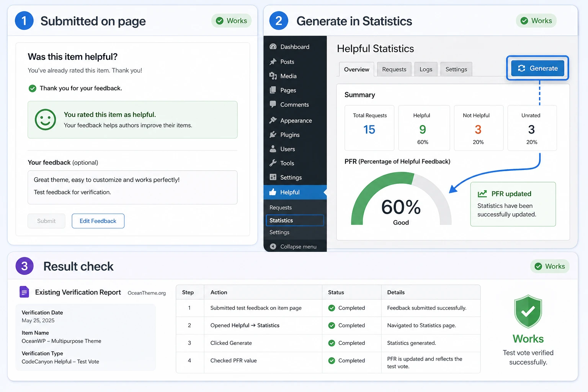Click the Media icon in the sidebar
The width and height of the screenshot is (588, 392).
click(273, 76)
